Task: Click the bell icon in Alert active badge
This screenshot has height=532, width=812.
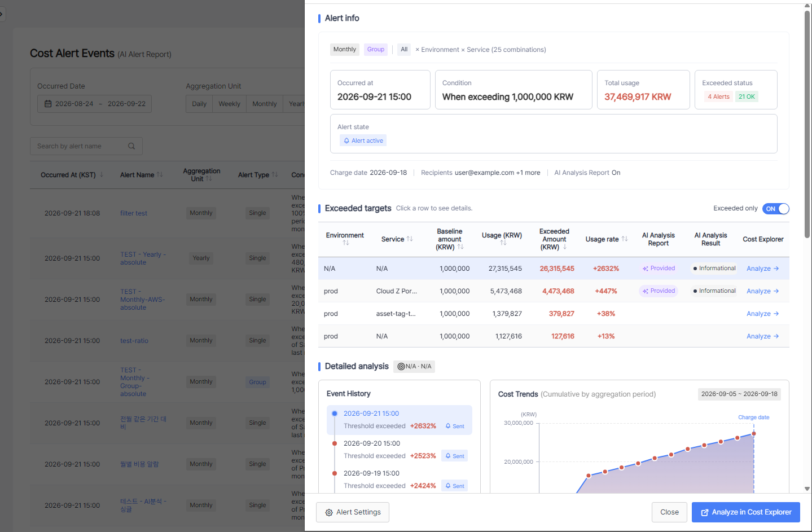Action: [346, 141]
